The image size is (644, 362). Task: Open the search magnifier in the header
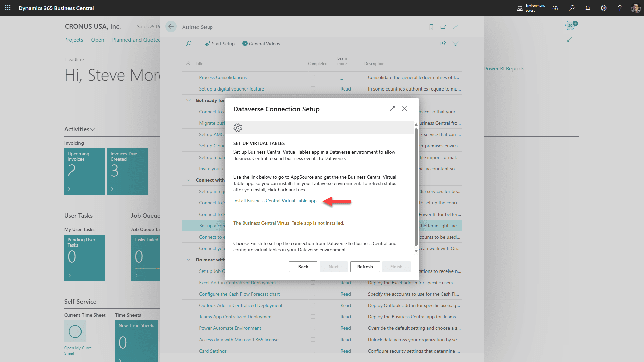coord(572,8)
